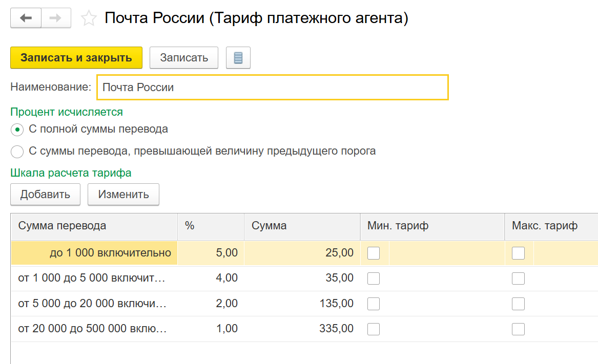598x364 pixels.
Task: Toggle Мин. тариф checkbox for до 1 000 row
Action: coord(374,253)
